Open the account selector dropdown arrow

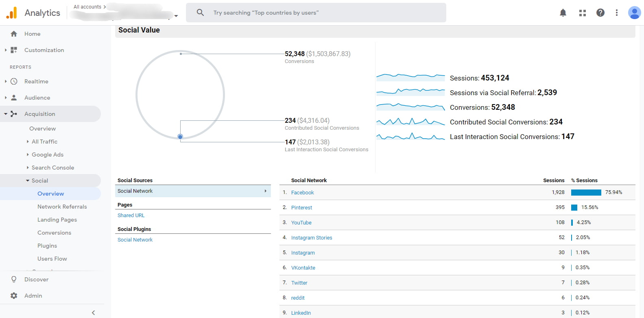176,16
